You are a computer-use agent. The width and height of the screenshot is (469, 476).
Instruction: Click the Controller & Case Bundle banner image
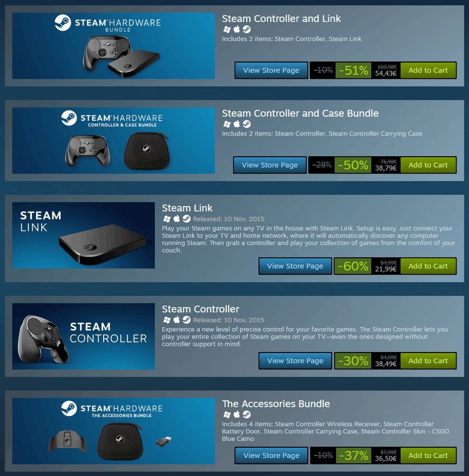pyautogui.click(x=113, y=140)
